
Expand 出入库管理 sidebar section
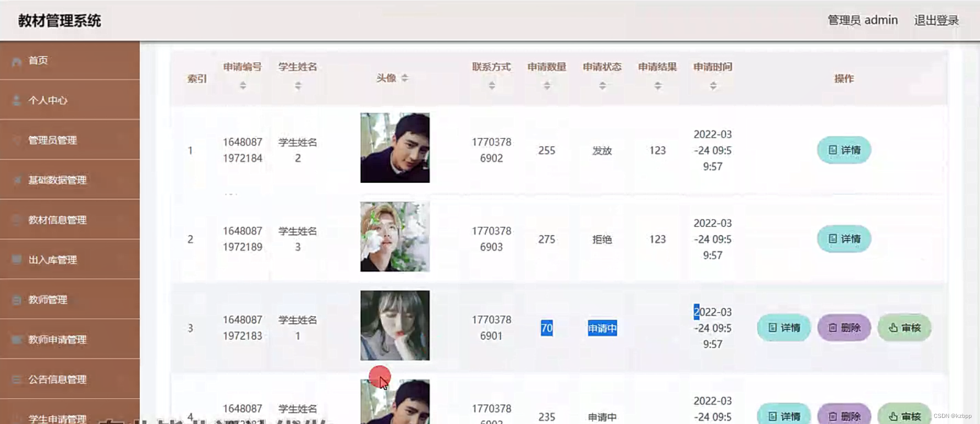point(70,259)
